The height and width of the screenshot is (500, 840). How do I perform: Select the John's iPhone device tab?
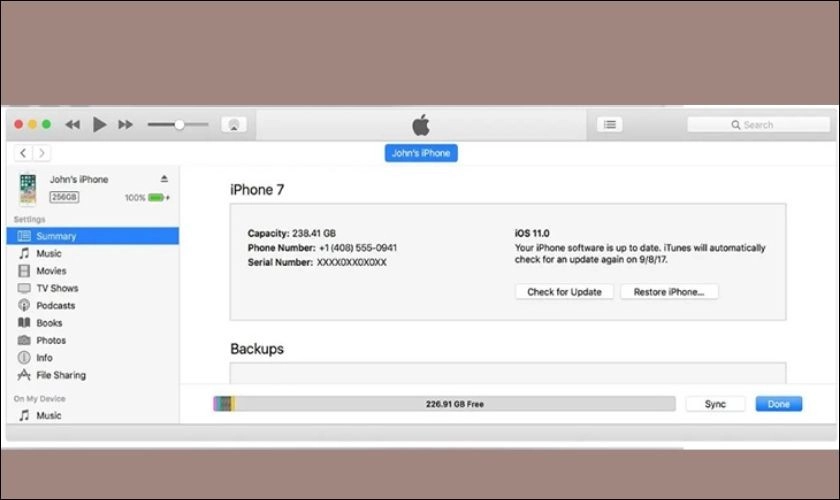point(421,153)
